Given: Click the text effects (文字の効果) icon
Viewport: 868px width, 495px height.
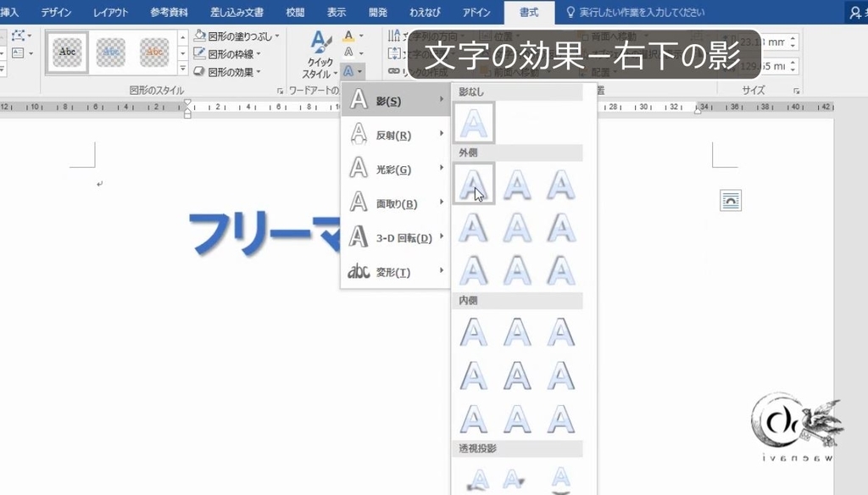Looking at the screenshot, I should click(x=348, y=71).
